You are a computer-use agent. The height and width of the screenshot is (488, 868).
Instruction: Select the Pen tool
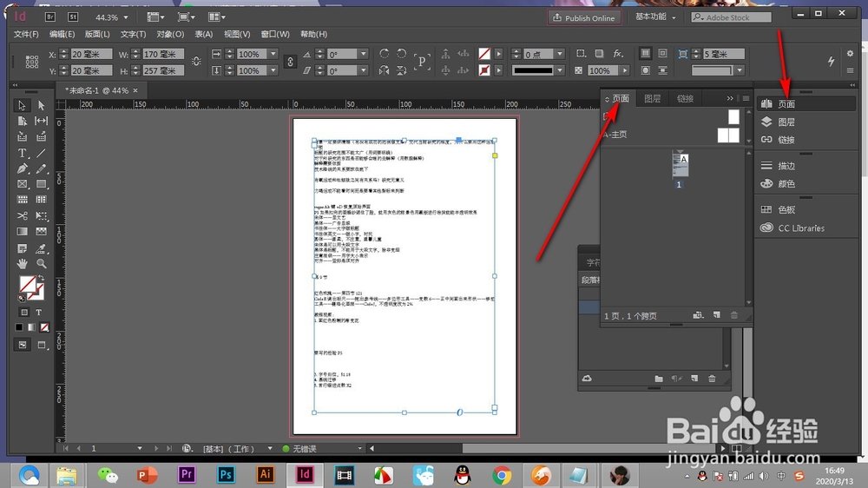23,168
